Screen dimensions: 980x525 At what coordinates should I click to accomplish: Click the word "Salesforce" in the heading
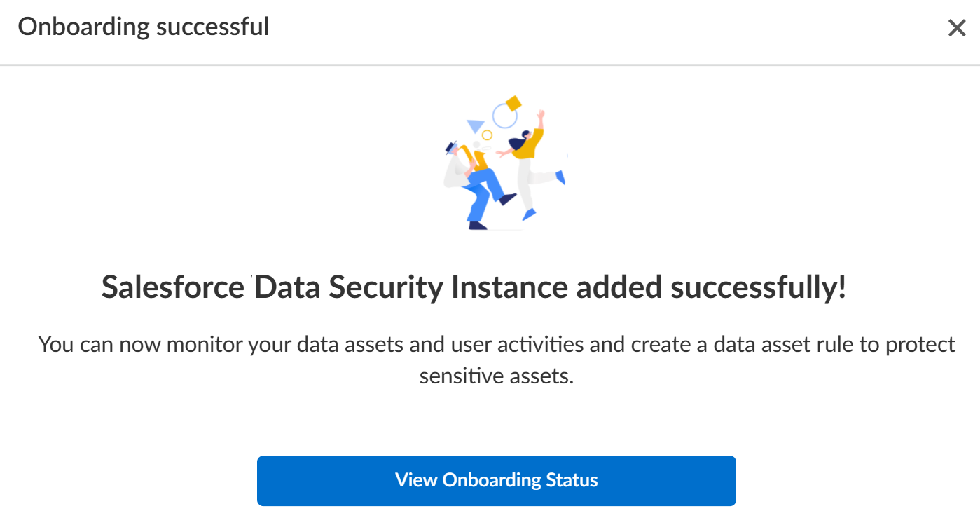[172, 287]
